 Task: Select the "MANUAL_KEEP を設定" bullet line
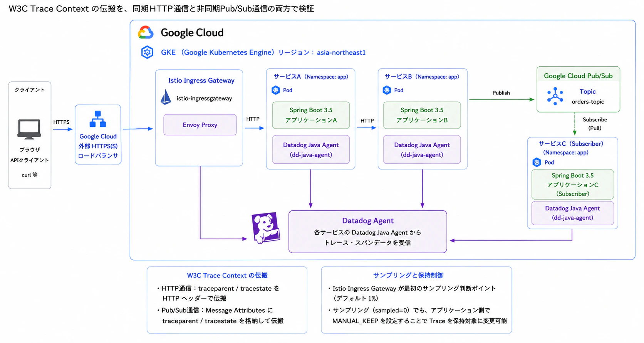coord(419,321)
